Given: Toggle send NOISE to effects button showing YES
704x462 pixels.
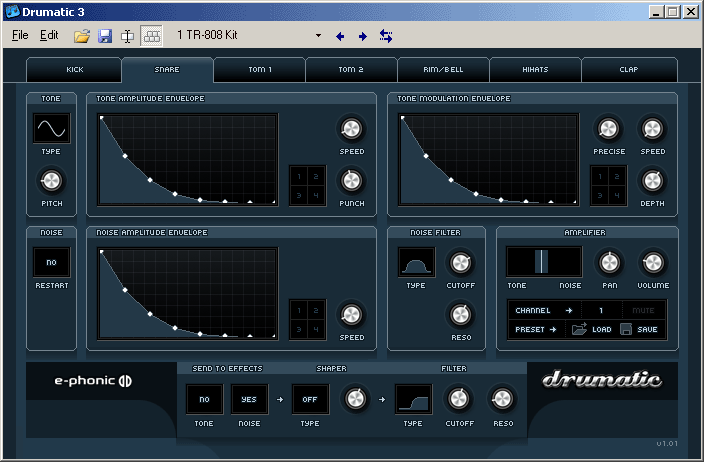Looking at the screenshot, I should tap(249, 399).
